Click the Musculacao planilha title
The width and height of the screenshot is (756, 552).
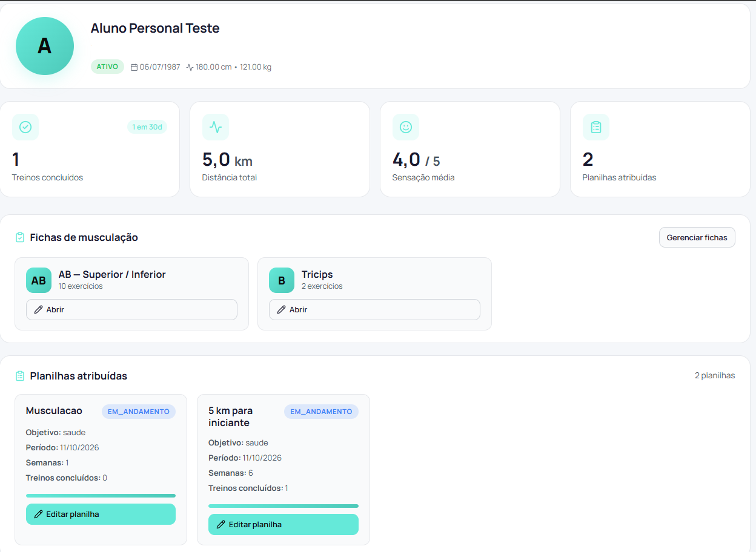[54, 411]
